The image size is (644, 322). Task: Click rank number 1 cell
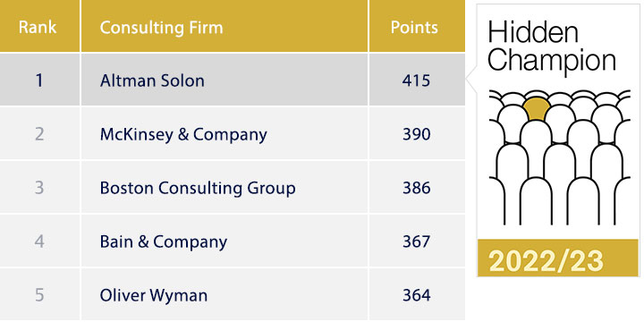coord(39,80)
